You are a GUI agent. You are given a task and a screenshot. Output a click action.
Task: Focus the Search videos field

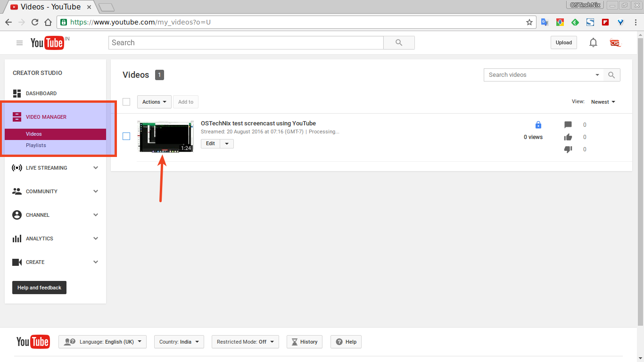point(538,75)
